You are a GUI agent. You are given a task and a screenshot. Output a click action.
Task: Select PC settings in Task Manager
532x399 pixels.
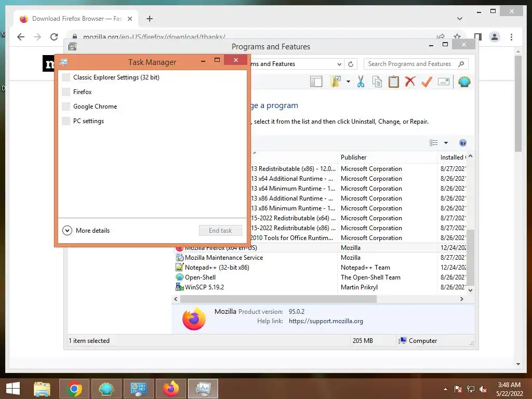[x=152, y=121]
